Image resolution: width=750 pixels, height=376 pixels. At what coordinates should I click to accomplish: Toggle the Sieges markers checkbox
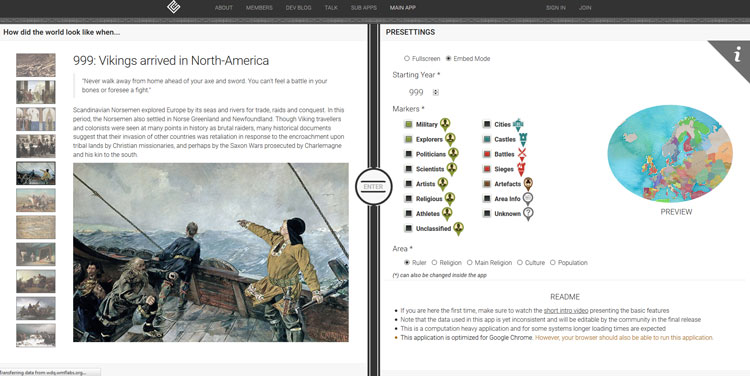coord(487,169)
